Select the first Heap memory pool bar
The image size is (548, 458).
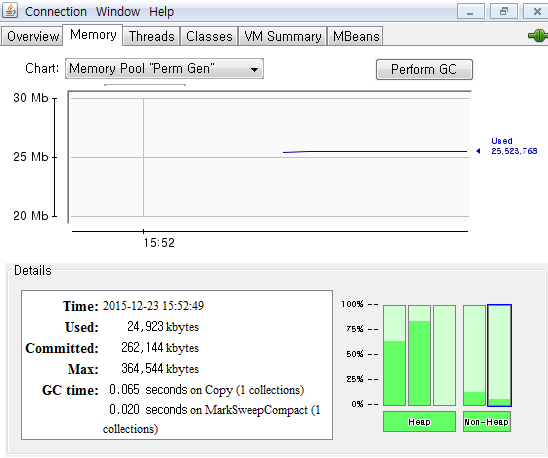(394, 355)
